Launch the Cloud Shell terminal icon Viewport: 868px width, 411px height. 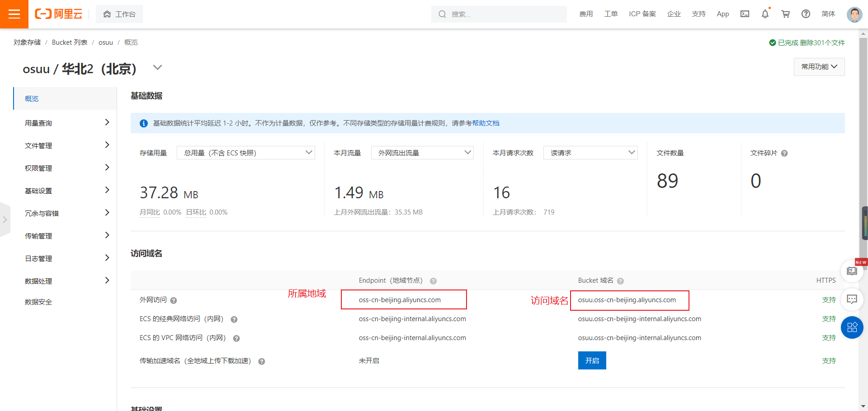pyautogui.click(x=745, y=14)
